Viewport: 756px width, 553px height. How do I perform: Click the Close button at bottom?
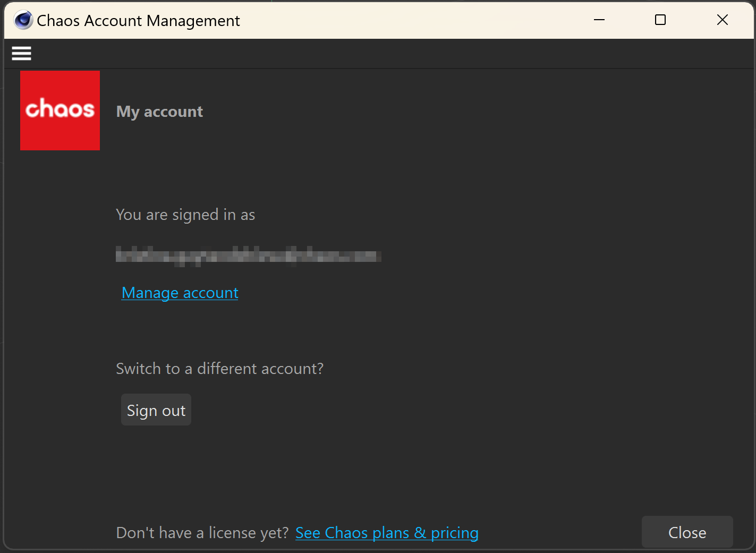(x=687, y=532)
